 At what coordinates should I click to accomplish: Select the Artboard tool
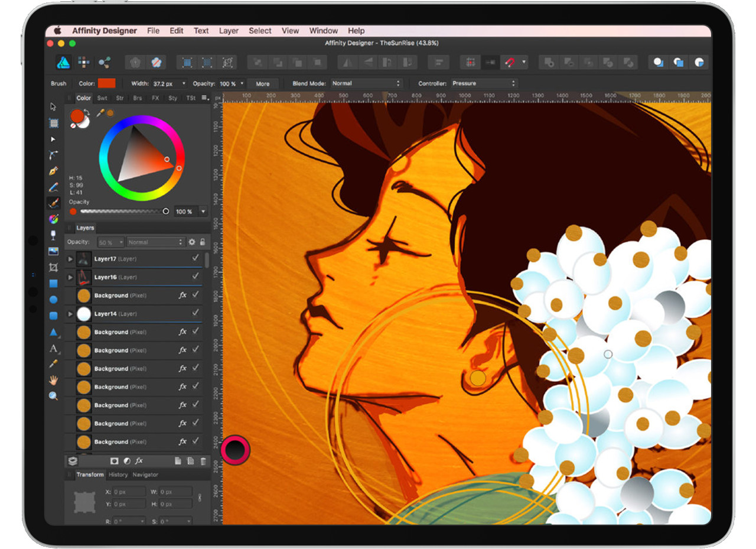pyautogui.click(x=53, y=123)
